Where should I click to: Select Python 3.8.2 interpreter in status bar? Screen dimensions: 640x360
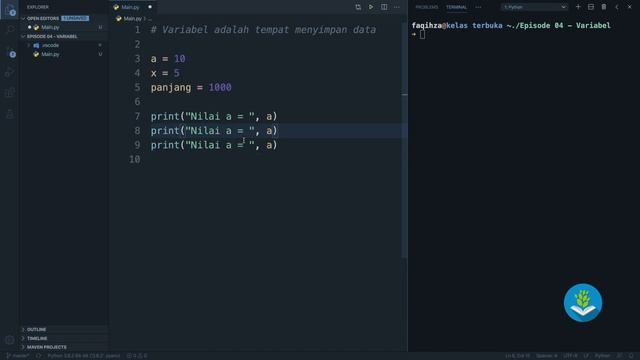(83, 356)
